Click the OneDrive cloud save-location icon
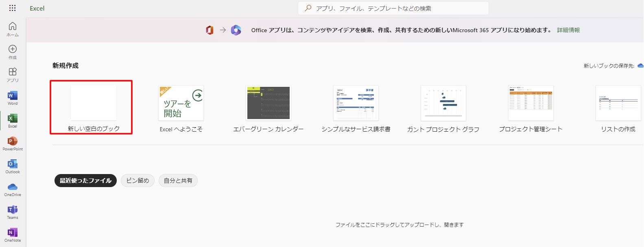The height and width of the screenshot is (247, 644). tap(640, 66)
